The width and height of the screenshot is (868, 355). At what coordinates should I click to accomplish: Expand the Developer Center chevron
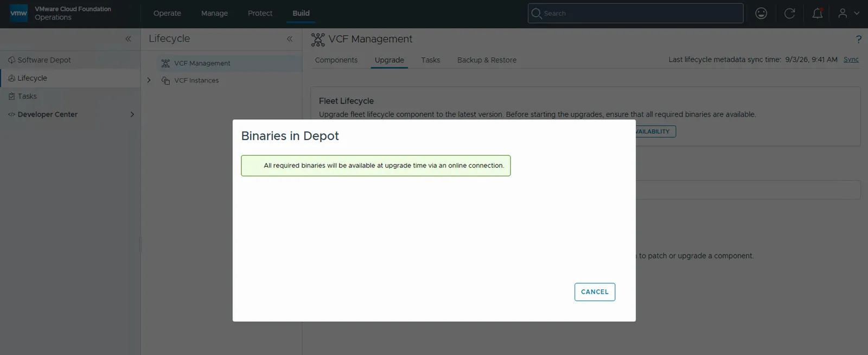pos(132,115)
